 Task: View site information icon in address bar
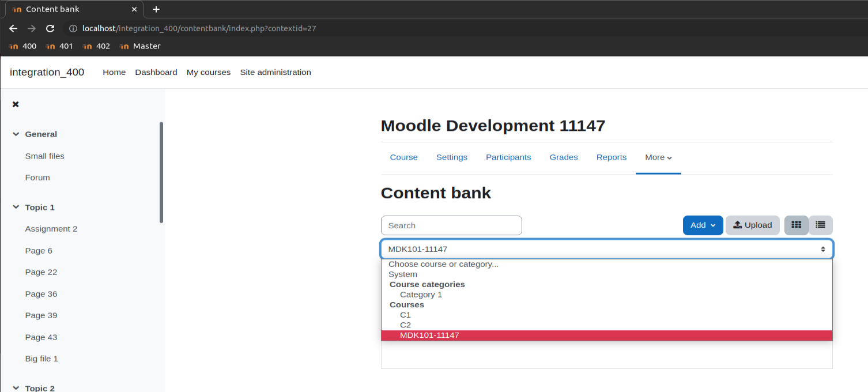point(73,28)
